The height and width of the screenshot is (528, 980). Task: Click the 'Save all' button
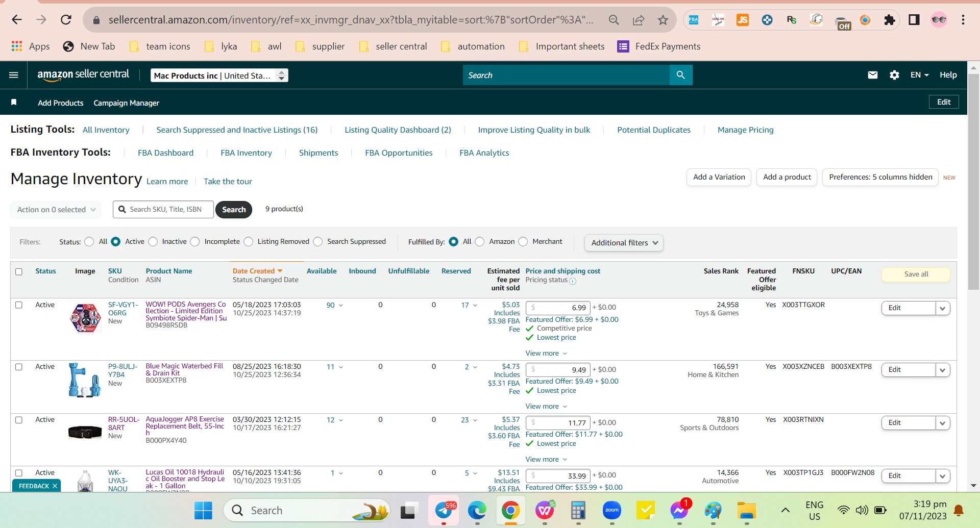click(916, 274)
